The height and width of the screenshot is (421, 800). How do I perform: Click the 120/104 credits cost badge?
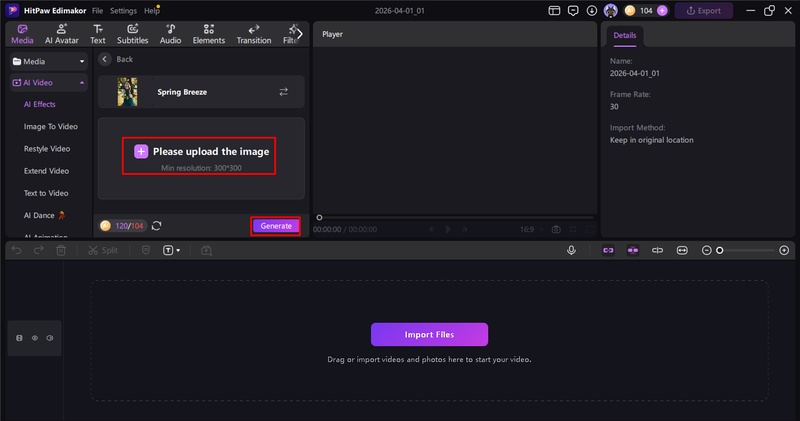122,226
